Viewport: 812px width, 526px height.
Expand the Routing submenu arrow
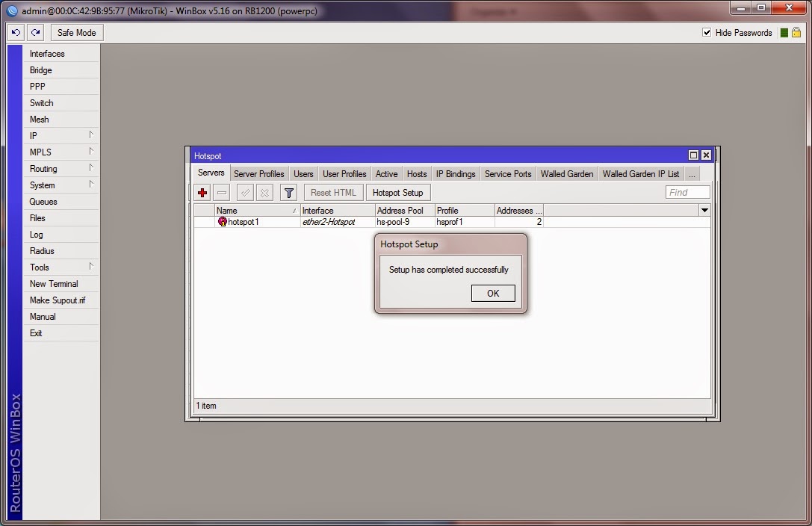coord(91,168)
